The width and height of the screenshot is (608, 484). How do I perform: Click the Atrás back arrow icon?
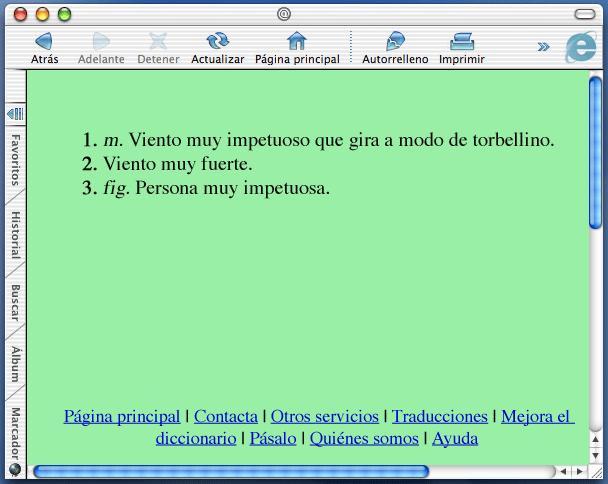pyautogui.click(x=44, y=41)
